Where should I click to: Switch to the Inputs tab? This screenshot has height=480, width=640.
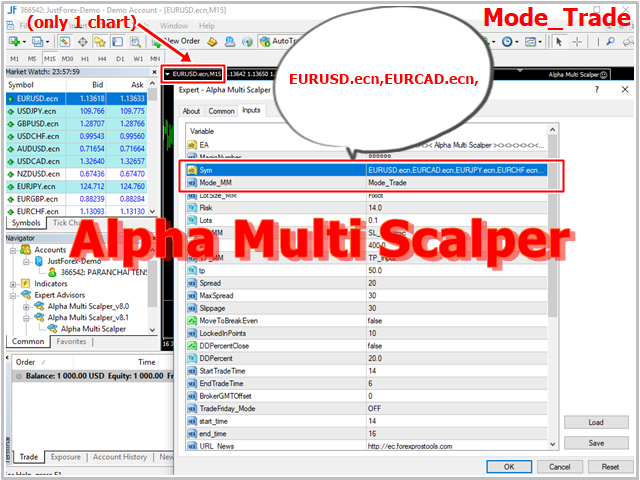click(251, 110)
